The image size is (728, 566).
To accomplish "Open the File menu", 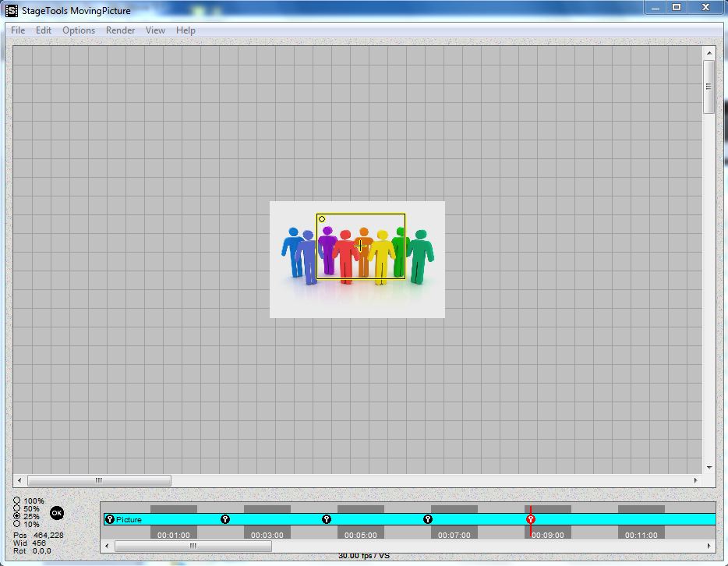I will [x=18, y=30].
